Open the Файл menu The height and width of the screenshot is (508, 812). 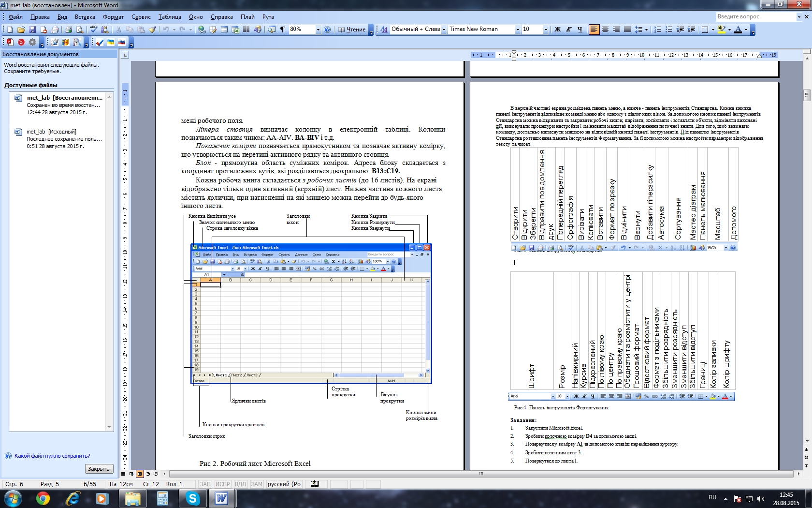click(15, 17)
